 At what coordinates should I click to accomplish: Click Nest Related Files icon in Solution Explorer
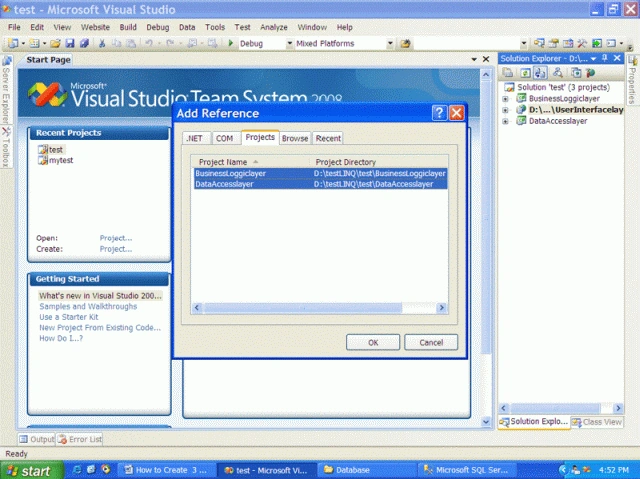[x=540, y=73]
